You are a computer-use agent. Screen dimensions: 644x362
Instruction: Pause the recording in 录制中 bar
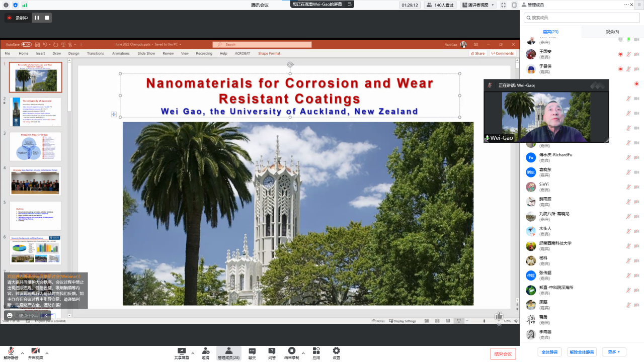click(x=37, y=18)
